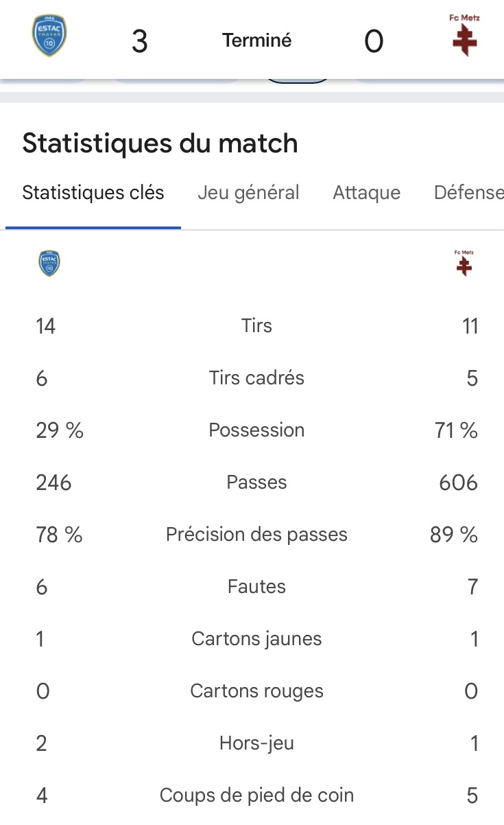Select the Tirs cadrés statistic row
504x825 pixels.
[x=257, y=377]
